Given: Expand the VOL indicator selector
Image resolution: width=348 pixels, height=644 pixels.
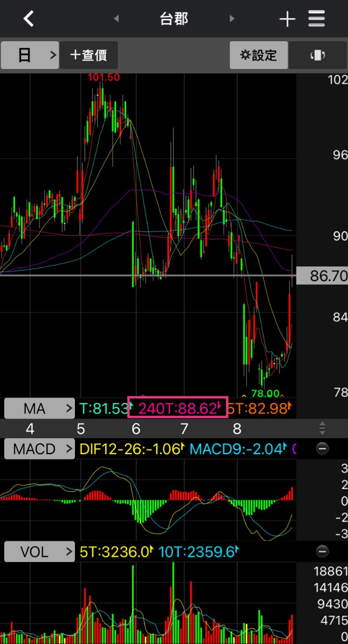Looking at the screenshot, I should [x=39, y=551].
